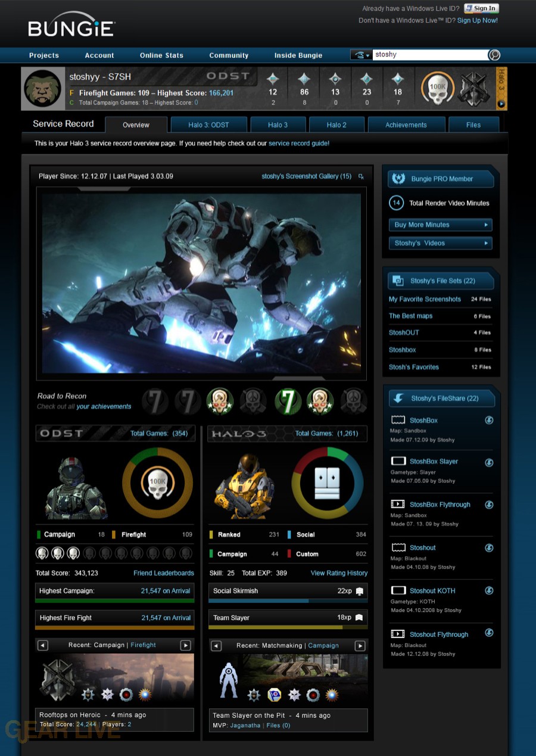
Task: Switch to the Halo 3: ODST tab
Action: (208, 125)
